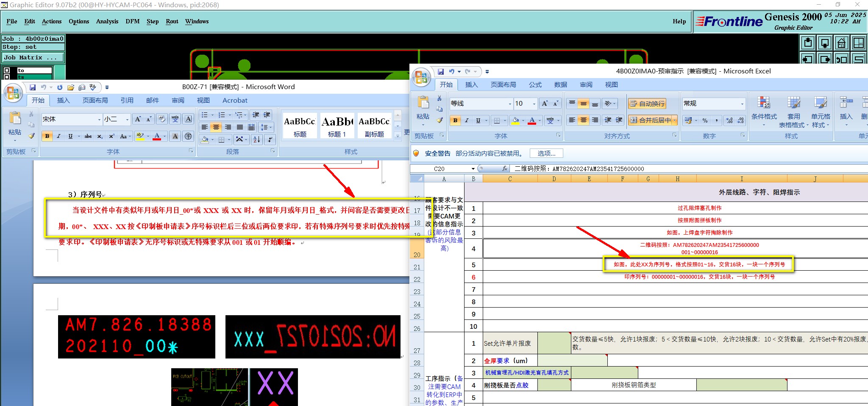The width and height of the screenshot is (868, 406).
Task: Toggle Excel wrap text 自动换行
Action: click(x=647, y=104)
